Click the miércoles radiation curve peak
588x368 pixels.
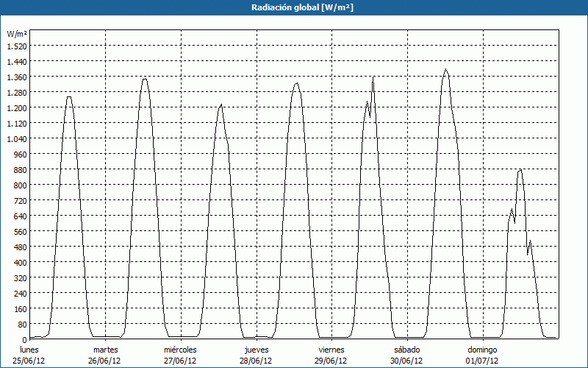pos(221,105)
